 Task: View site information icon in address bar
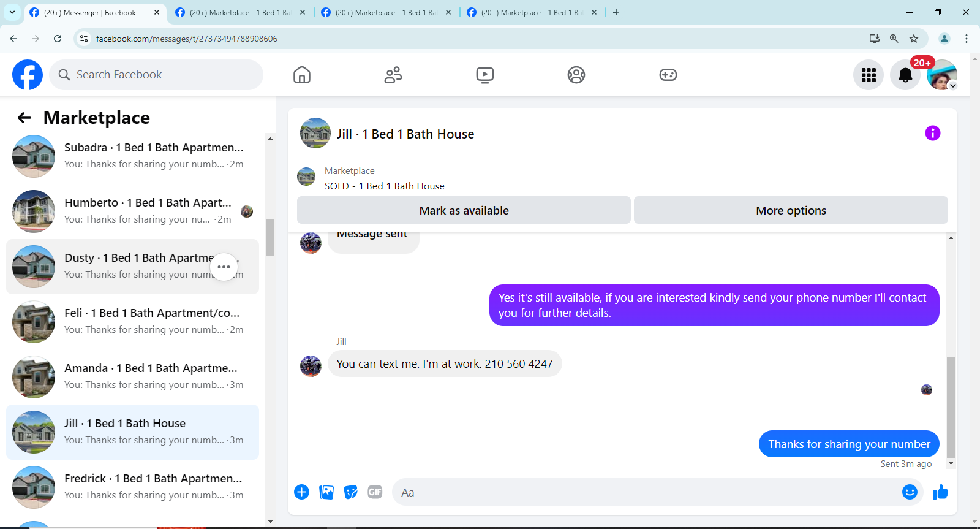84,39
